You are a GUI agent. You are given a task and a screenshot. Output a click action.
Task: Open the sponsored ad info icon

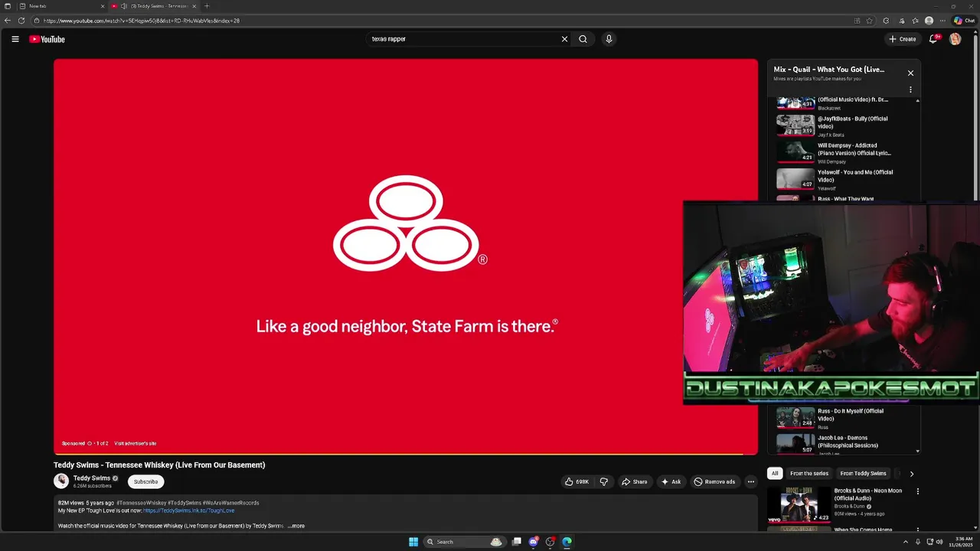[90, 443]
